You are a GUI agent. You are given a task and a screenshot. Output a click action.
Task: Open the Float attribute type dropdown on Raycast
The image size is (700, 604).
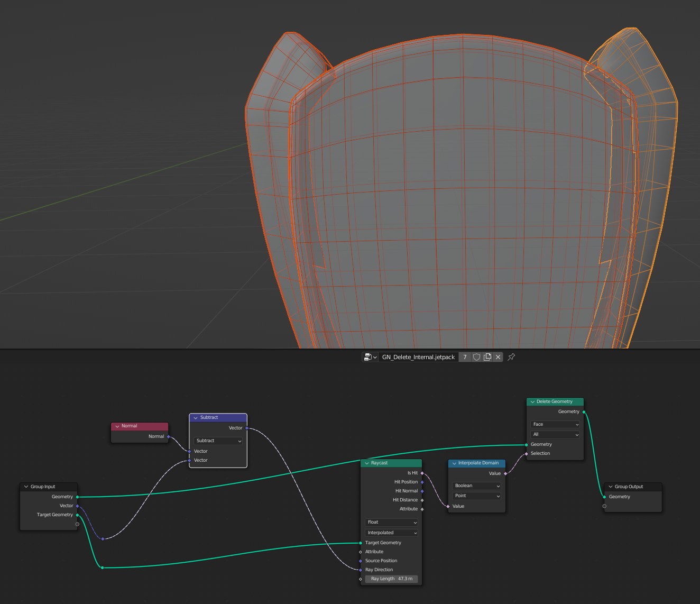click(x=391, y=522)
